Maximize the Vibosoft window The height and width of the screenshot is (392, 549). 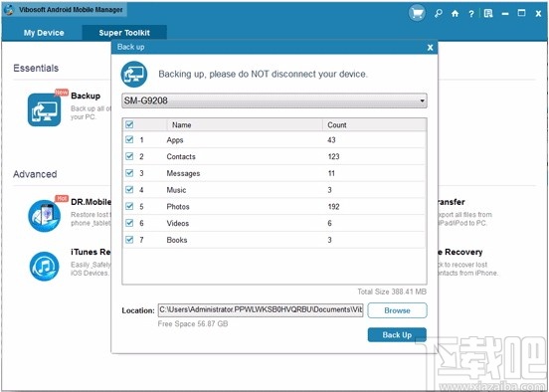522,13
